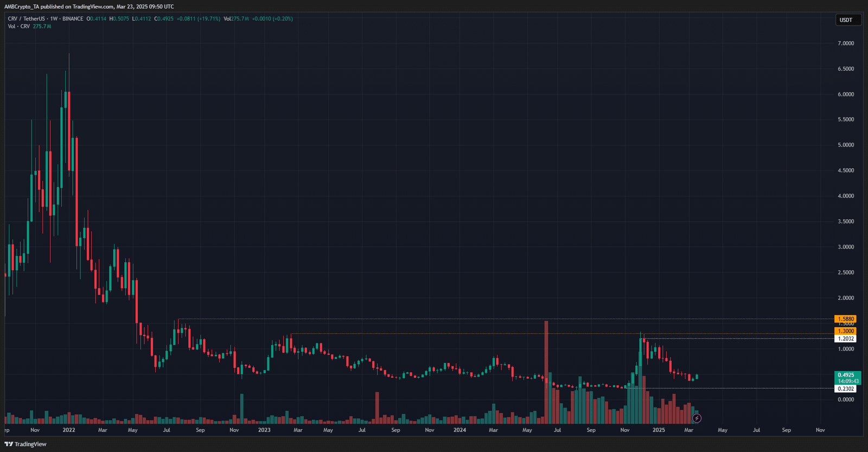Select the 0.2302 support price label

(845, 389)
